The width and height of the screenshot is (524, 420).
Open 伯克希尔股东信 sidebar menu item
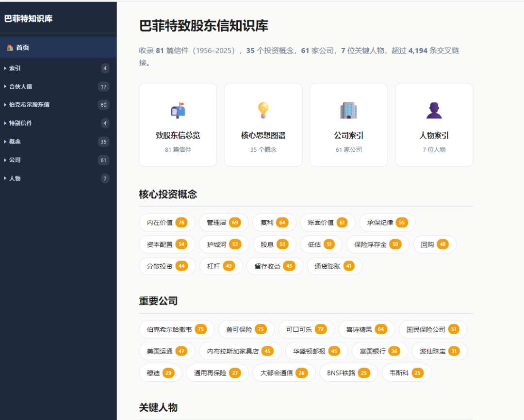coord(58,105)
